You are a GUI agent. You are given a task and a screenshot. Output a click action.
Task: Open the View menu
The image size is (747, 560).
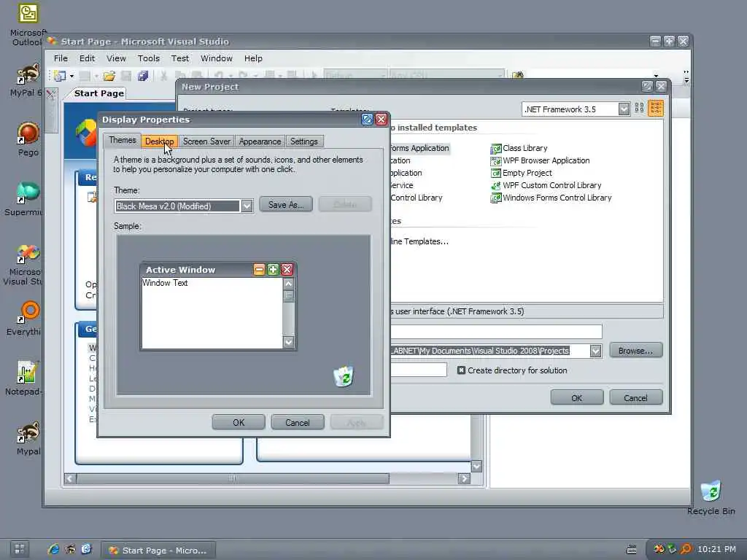tap(116, 58)
